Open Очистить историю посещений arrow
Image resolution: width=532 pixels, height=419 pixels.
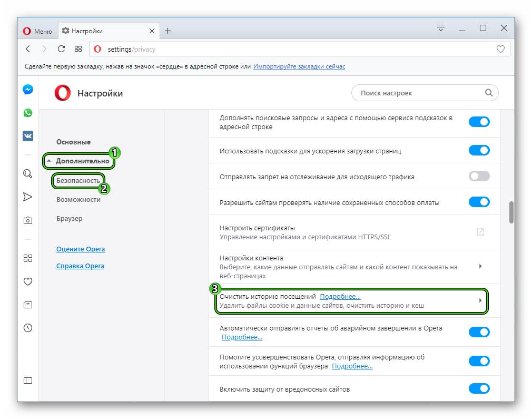480,300
